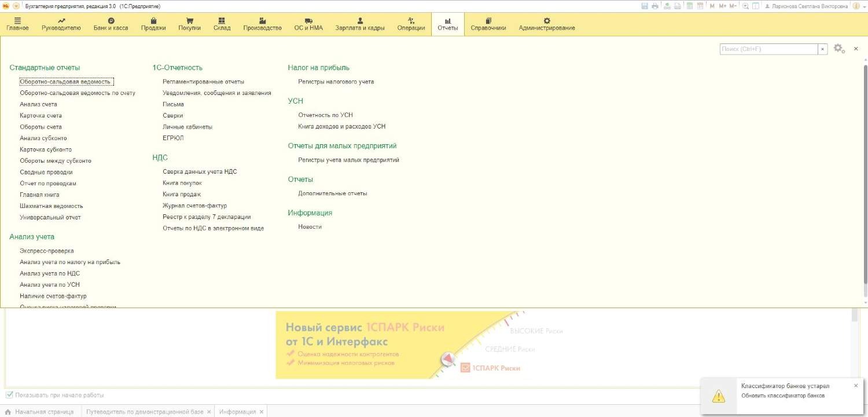Click the M memory button

[712, 6]
